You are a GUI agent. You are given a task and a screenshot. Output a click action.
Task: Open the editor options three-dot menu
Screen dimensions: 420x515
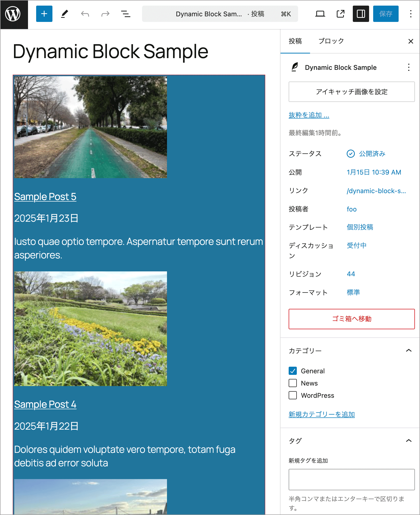click(411, 14)
